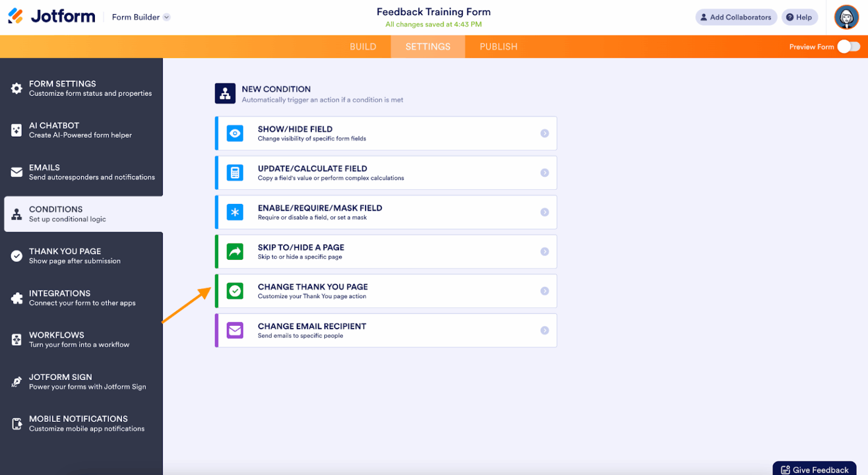
Task: Select the Show/Hide Field eye icon
Action: click(235, 133)
